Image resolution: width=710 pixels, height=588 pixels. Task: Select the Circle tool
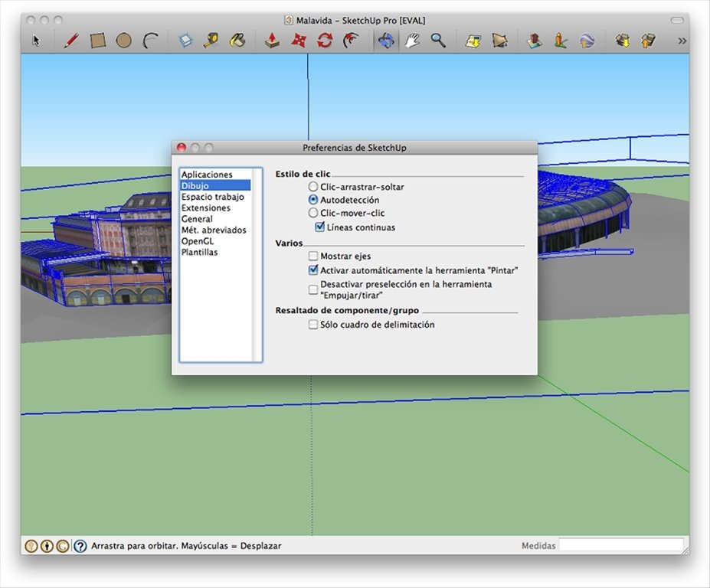click(123, 41)
